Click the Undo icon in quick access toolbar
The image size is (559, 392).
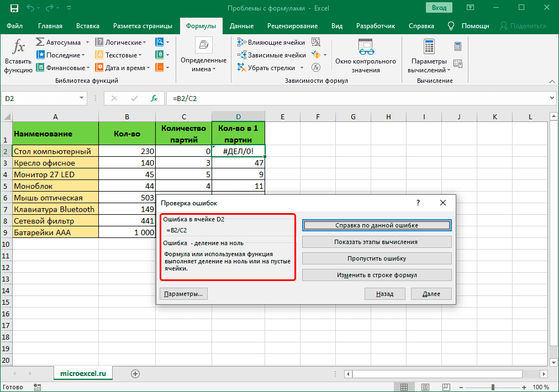[x=31, y=9]
